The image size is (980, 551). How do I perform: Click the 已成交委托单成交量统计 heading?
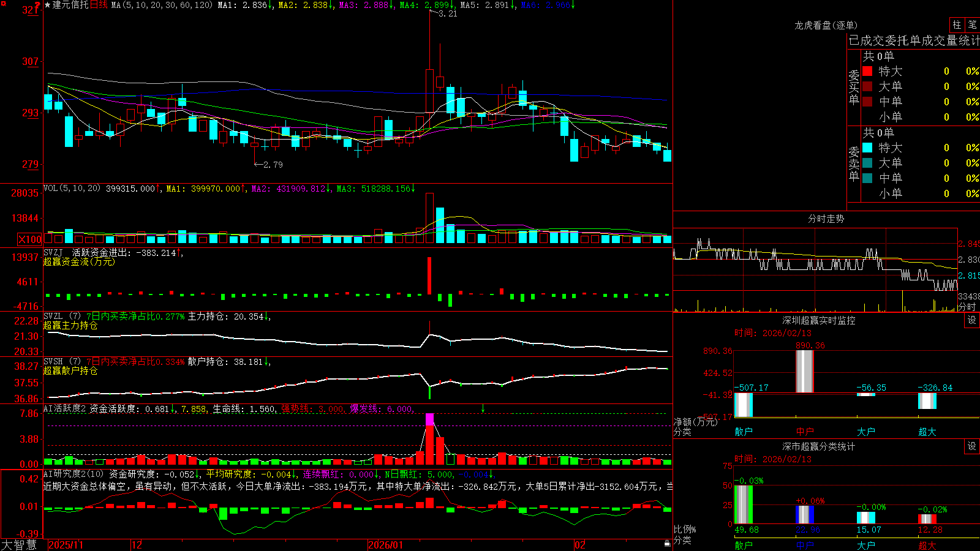914,40
